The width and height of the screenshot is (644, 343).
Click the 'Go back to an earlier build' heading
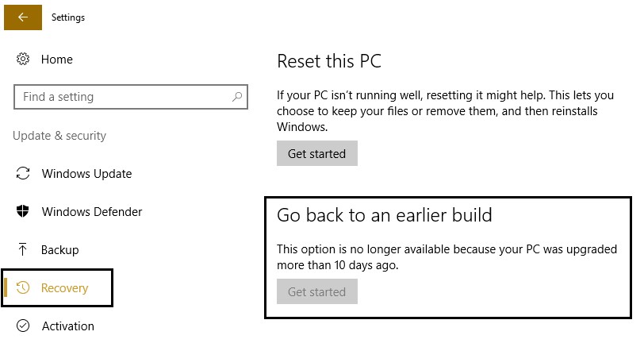[385, 215]
